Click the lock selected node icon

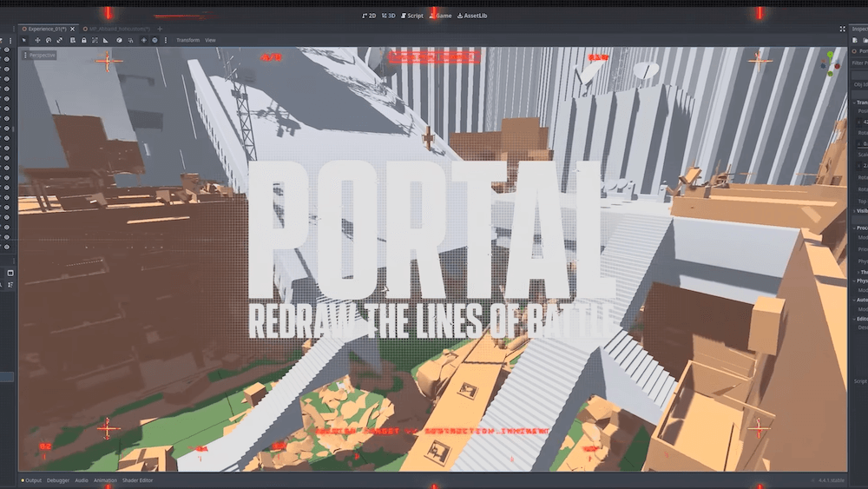pos(83,40)
